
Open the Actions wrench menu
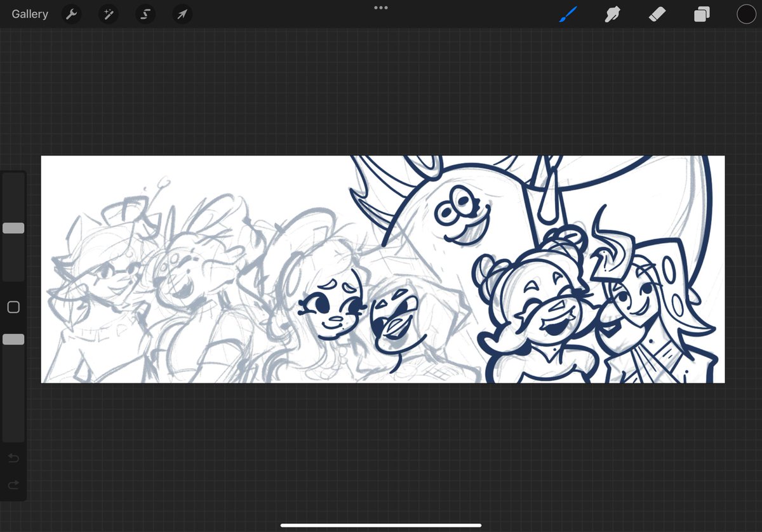coord(71,14)
